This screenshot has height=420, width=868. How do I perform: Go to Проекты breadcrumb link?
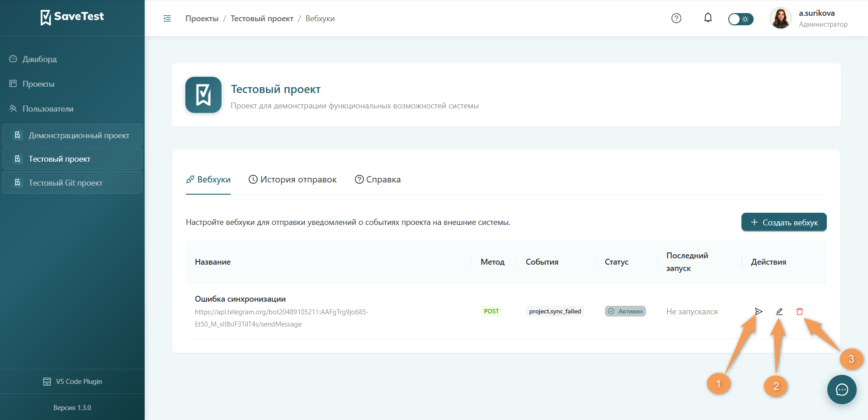point(202,19)
